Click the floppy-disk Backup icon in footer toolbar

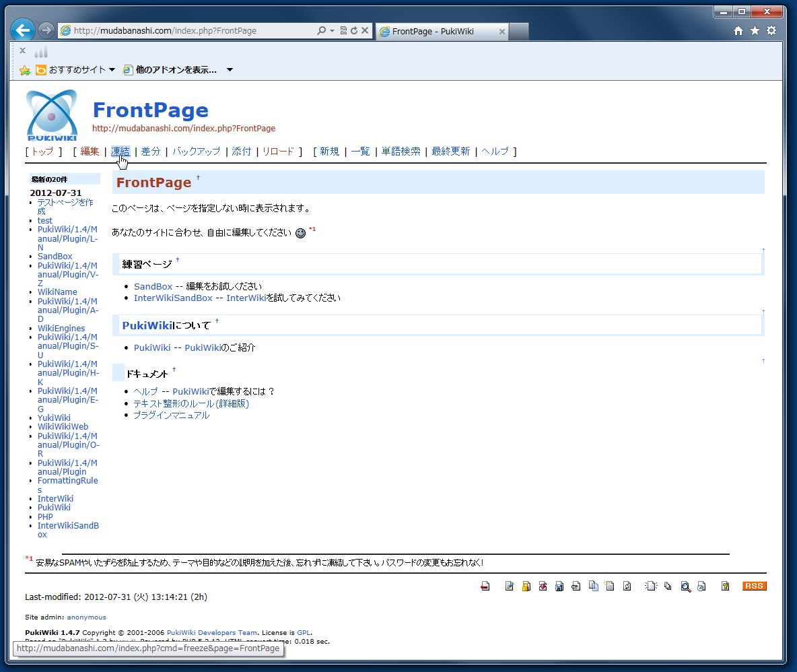(559, 586)
